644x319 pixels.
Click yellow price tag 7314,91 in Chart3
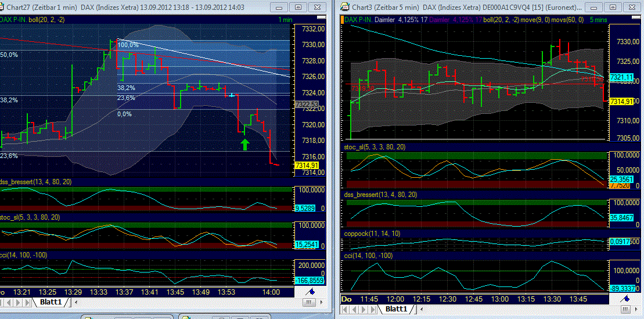[x=621, y=101]
